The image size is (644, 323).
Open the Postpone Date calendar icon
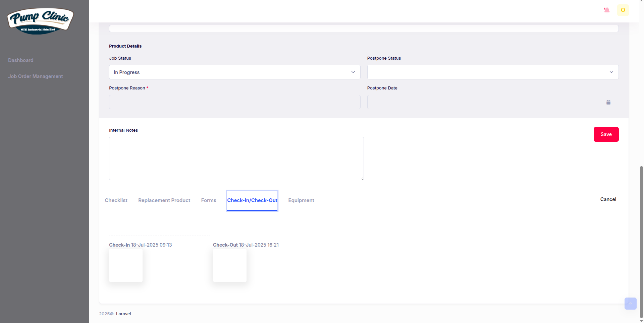coord(608,102)
